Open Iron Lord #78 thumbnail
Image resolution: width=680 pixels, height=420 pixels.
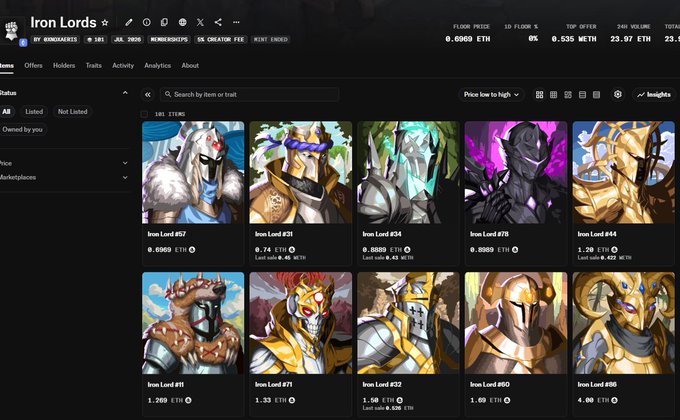pos(516,173)
